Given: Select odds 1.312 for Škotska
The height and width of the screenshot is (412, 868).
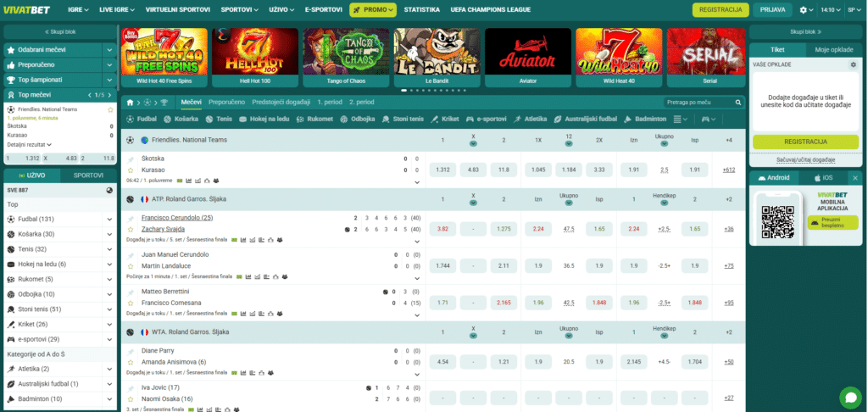Looking at the screenshot, I should point(442,170).
